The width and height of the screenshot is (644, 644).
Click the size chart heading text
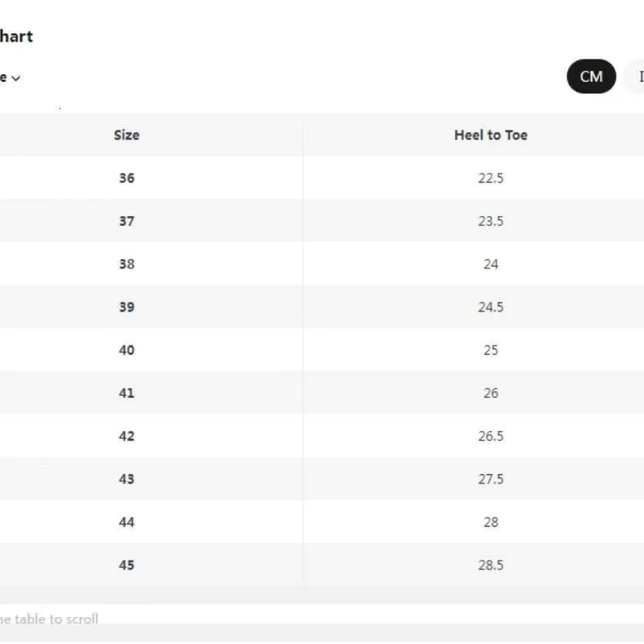coord(16,36)
